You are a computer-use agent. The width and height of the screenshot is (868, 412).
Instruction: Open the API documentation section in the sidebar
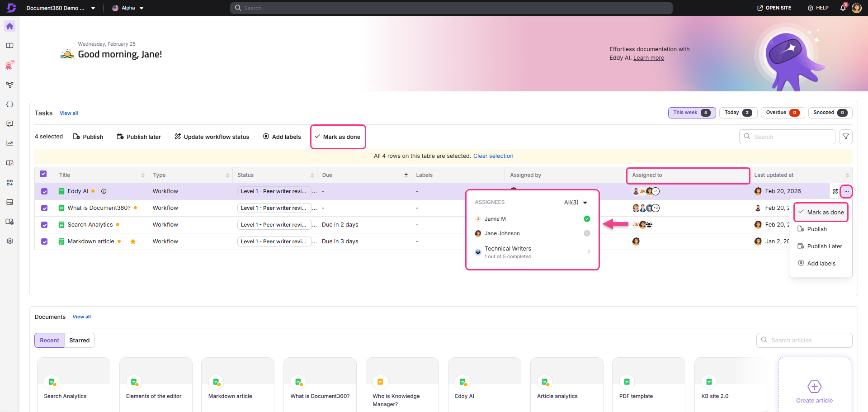[9, 104]
